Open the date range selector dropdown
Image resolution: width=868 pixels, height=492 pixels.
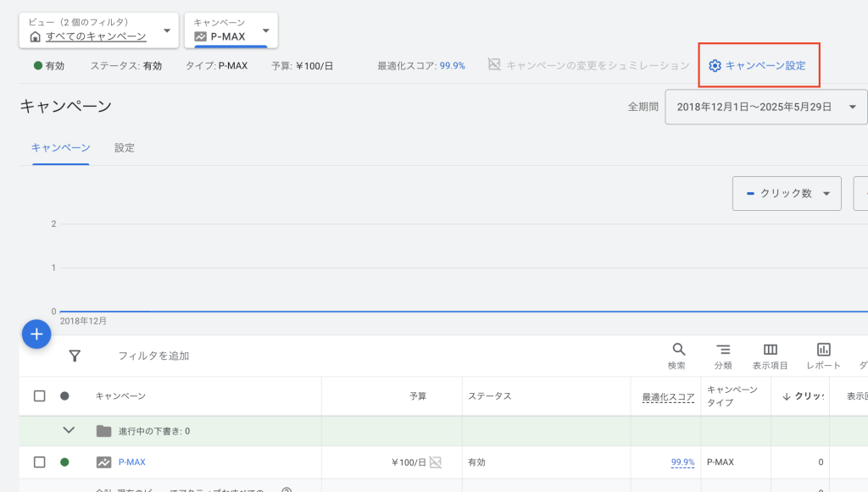765,107
